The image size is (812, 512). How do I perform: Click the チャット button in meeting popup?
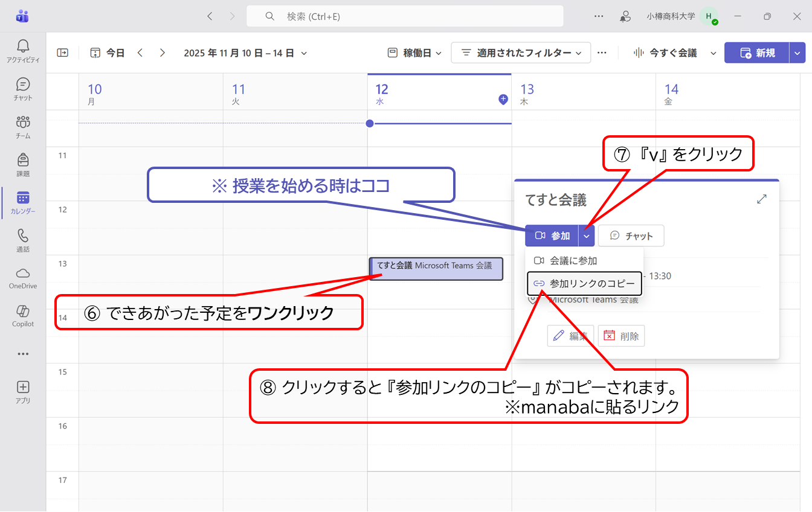pos(631,236)
